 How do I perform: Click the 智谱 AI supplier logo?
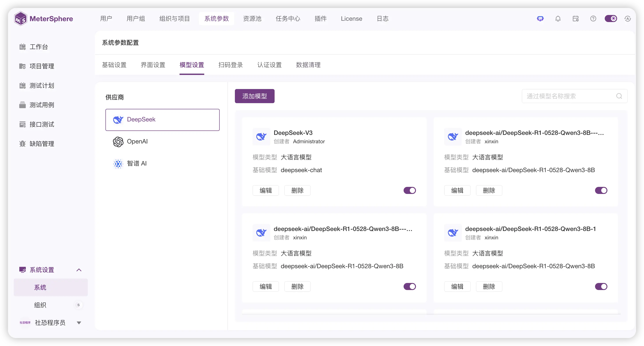click(x=118, y=164)
